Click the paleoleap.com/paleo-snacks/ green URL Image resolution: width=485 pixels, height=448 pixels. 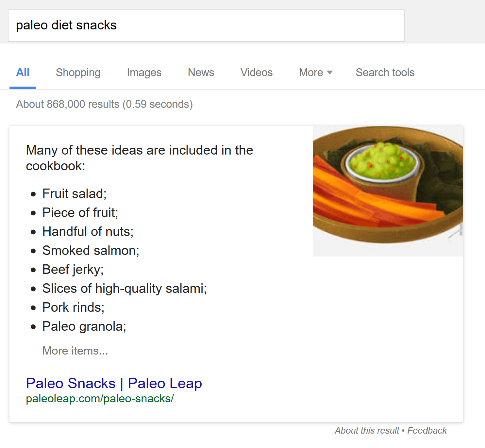point(100,399)
